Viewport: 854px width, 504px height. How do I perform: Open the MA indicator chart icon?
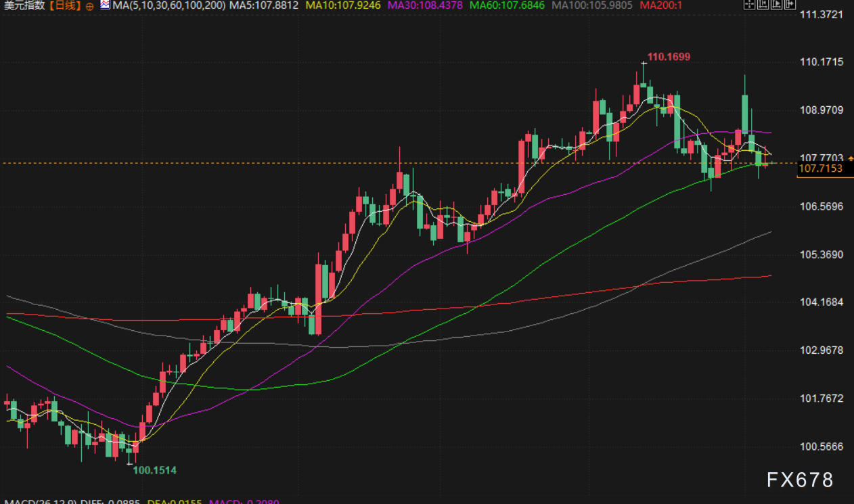105,5
